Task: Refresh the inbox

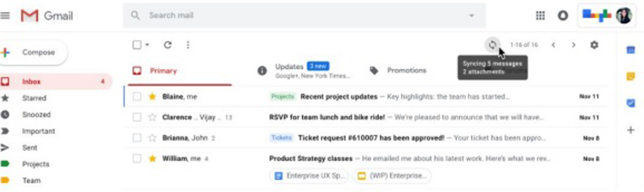Action: (168, 45)
